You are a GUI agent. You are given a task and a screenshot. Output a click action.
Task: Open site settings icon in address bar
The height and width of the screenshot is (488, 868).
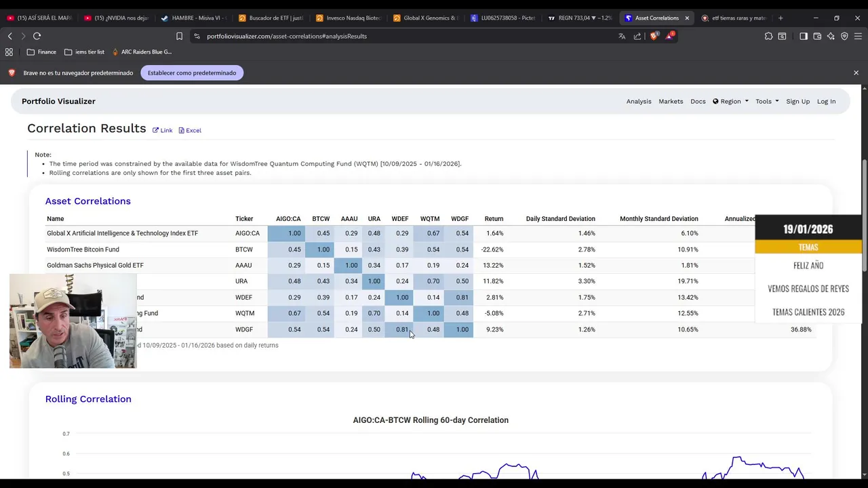(x=197, y=36)
